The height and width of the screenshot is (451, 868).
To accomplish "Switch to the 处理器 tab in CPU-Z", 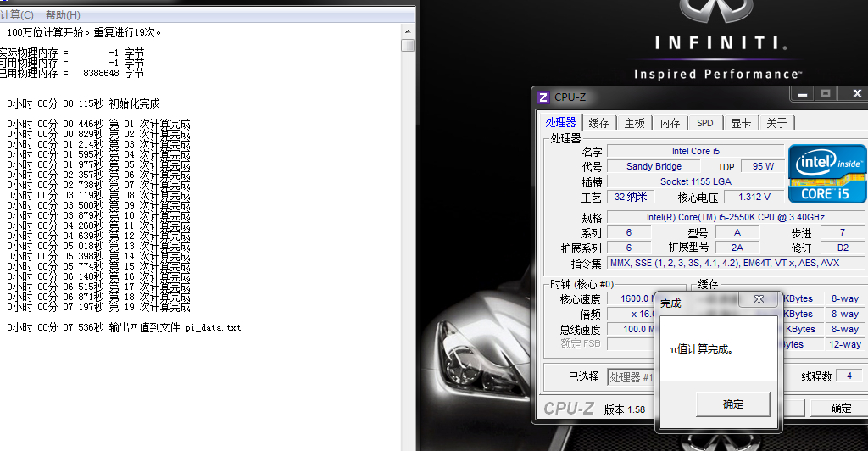I will (x=560, y=122).
